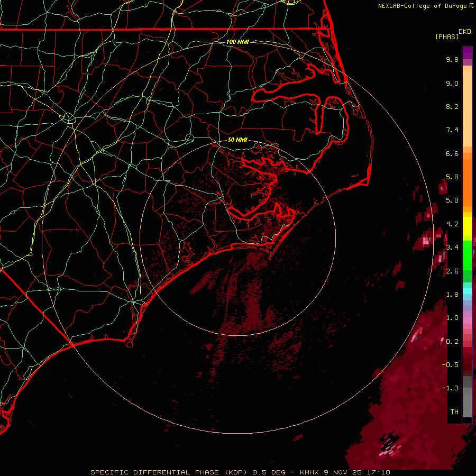Click the -1.3 value on the color scale
The image size is (476, 476).
click(x=450, y=388)
